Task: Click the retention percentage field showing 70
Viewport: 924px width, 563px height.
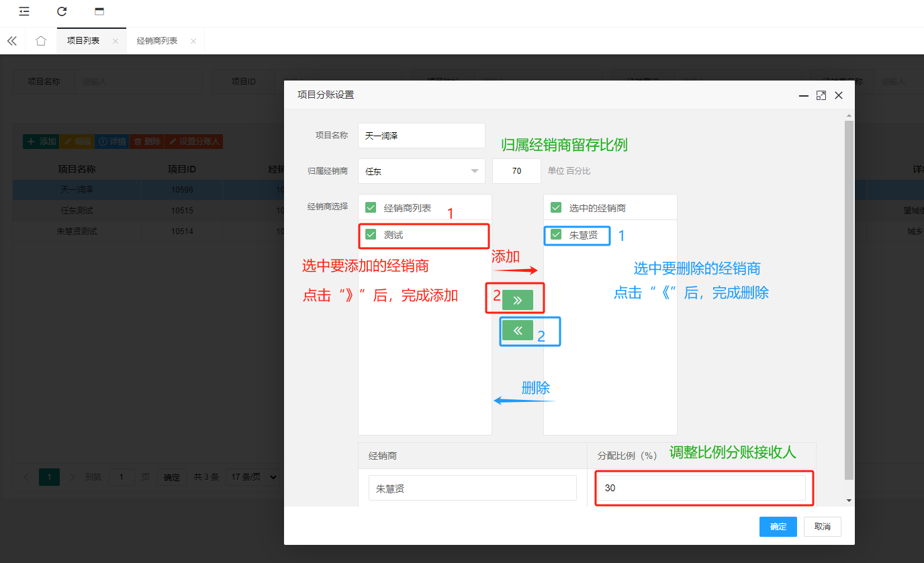Action: pyautogui.click(x=516, y=171)
